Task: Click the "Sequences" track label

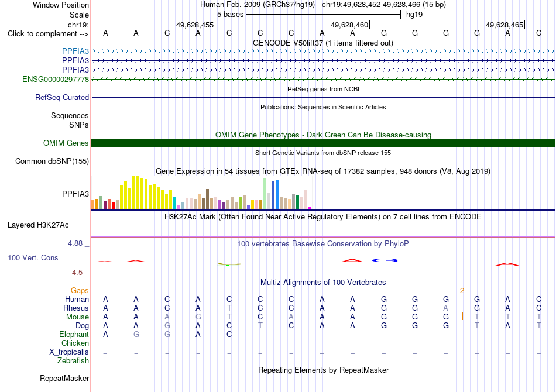Action: [70, 115]
